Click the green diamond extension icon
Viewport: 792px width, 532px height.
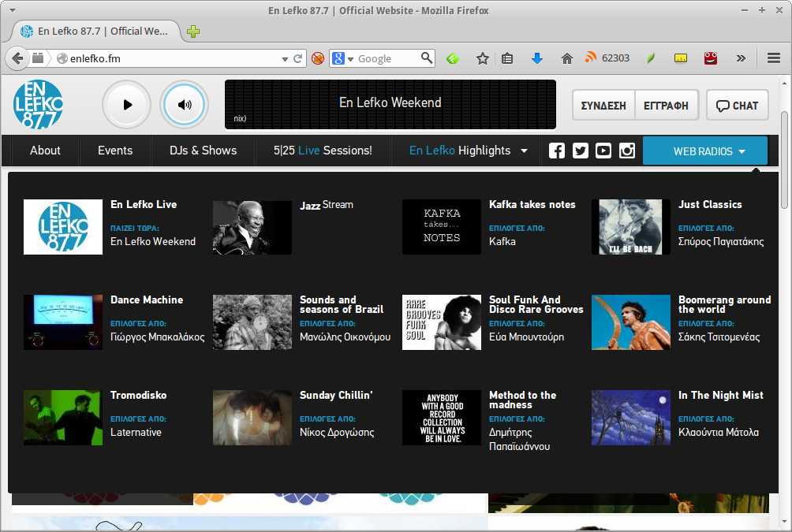453,58
